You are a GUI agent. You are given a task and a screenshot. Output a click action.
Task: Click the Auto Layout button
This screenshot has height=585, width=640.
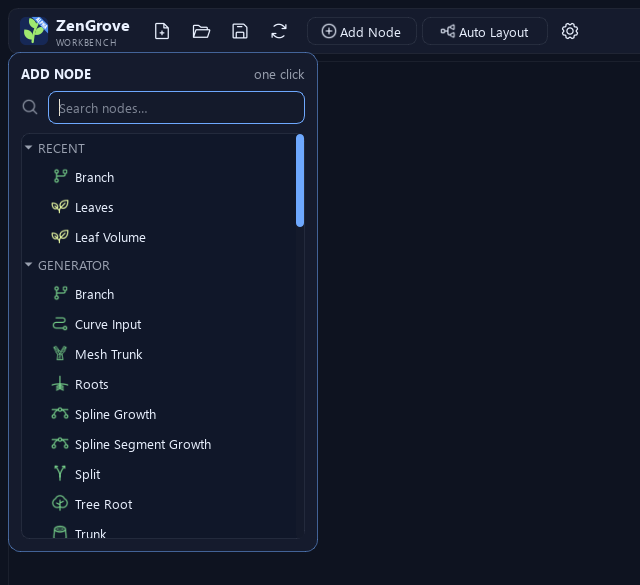(x=484, y=31)
